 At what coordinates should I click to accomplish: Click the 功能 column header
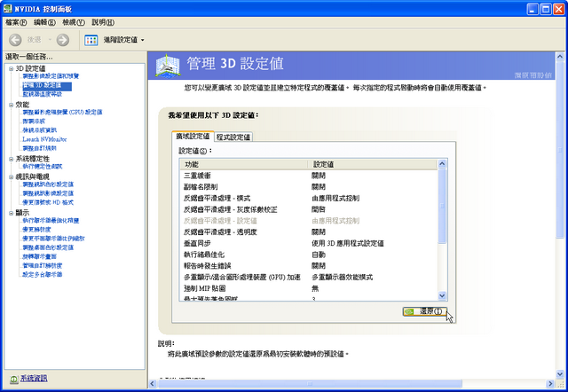point(244,164)
